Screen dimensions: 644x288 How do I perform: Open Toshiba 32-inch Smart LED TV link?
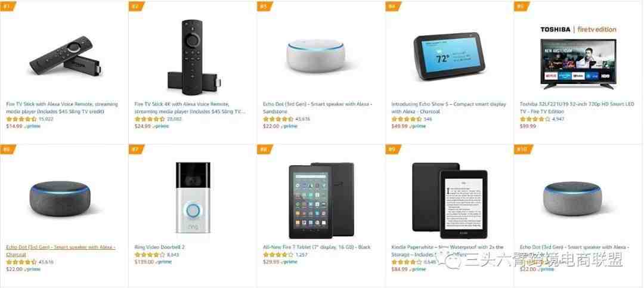[577, 108]
